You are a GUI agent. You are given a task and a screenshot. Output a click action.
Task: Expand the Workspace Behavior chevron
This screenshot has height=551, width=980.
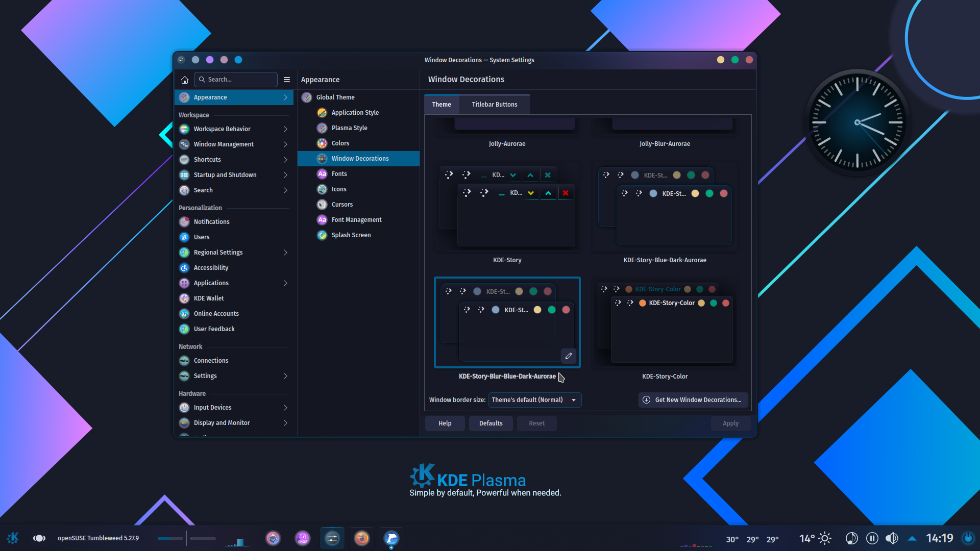pos(285,129)
